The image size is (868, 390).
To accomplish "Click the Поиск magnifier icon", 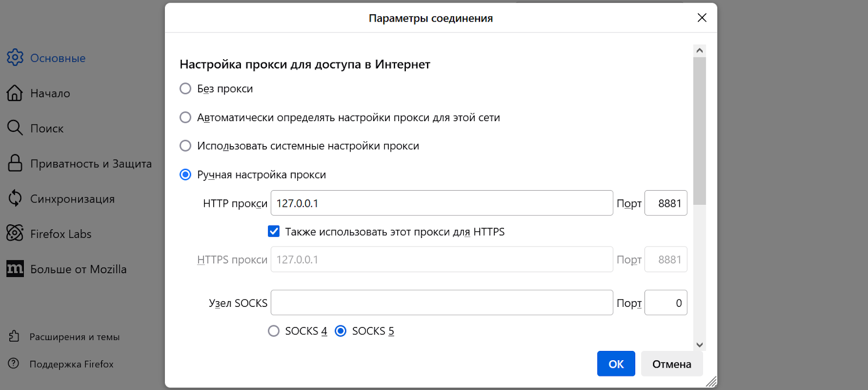I will point(15,128).
